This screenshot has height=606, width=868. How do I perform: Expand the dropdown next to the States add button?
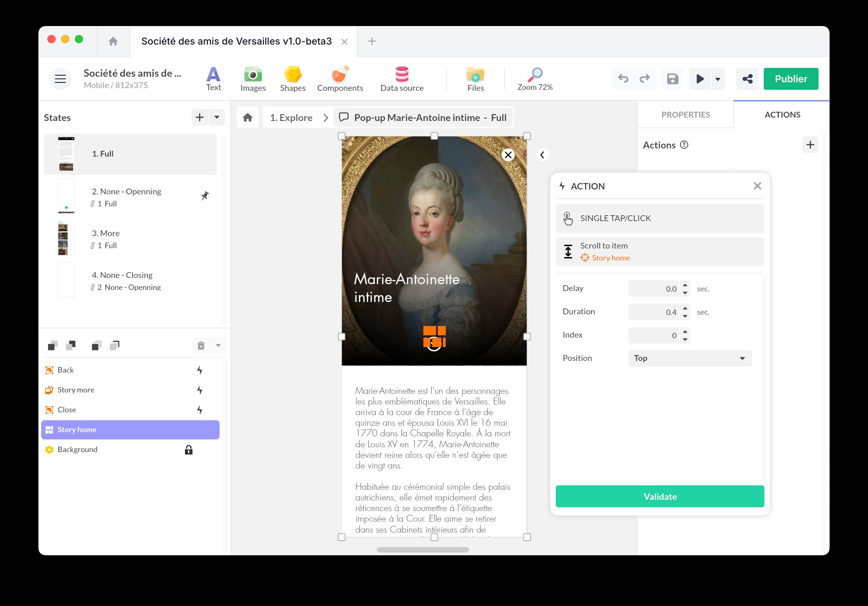(x=216, y=118)
